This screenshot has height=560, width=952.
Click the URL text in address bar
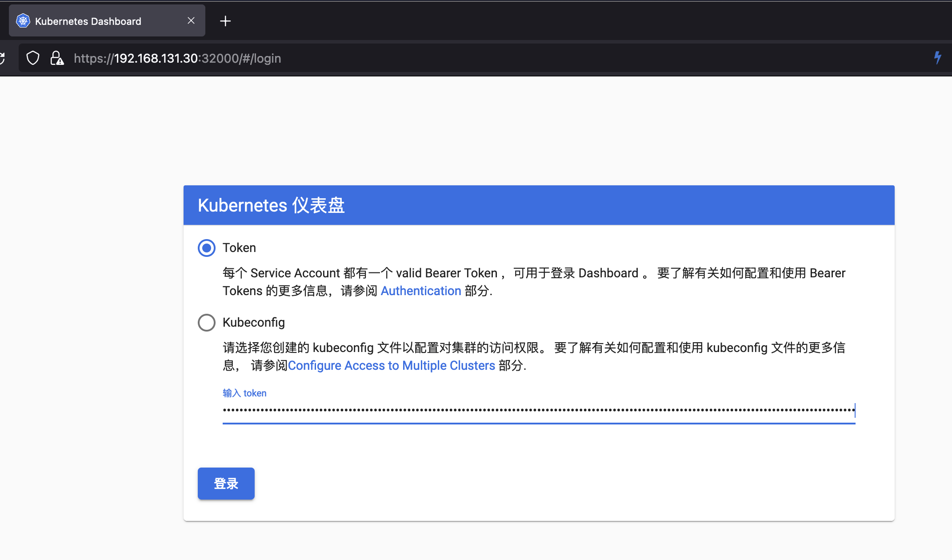tap(177, 58)
